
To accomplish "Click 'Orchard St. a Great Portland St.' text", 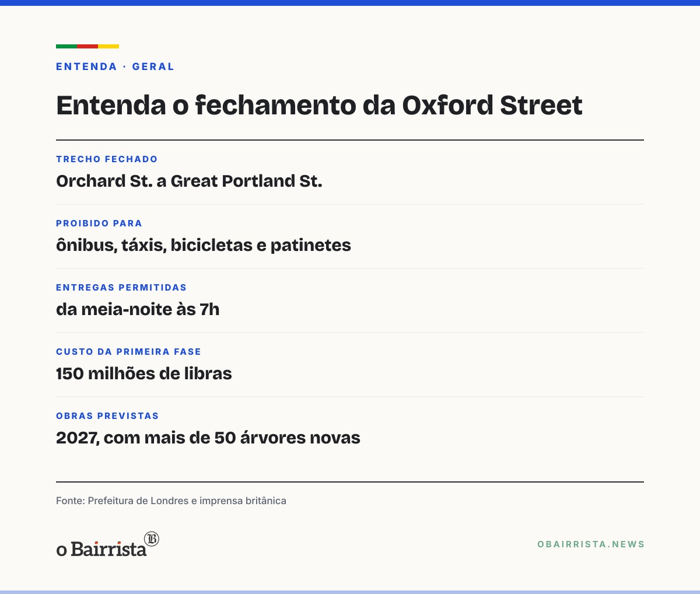I will click(189, 181).
